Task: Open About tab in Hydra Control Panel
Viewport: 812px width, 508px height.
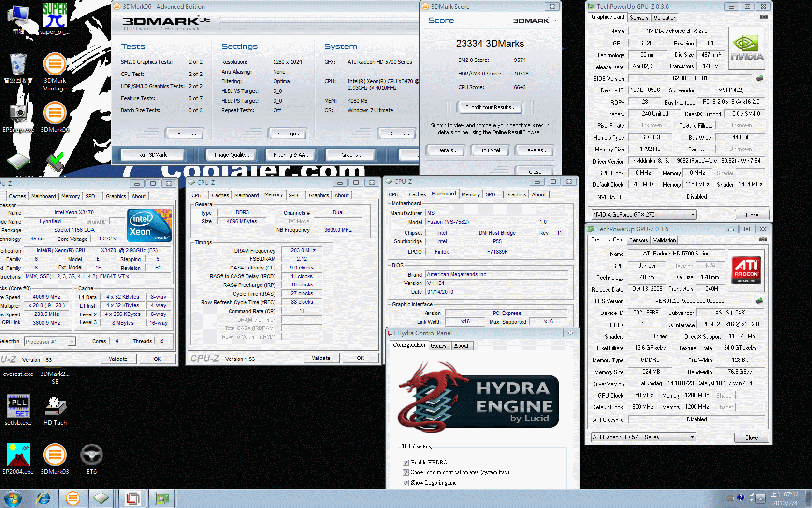Action: click(461, 346)
